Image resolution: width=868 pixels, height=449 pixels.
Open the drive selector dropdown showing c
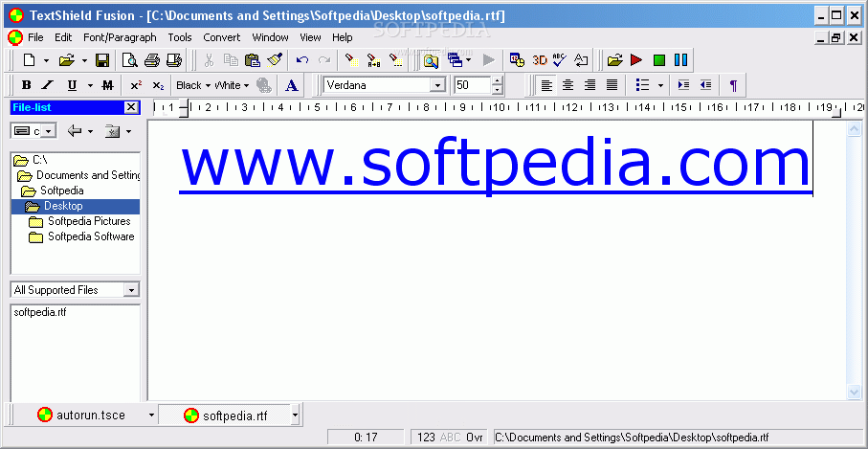49,131
